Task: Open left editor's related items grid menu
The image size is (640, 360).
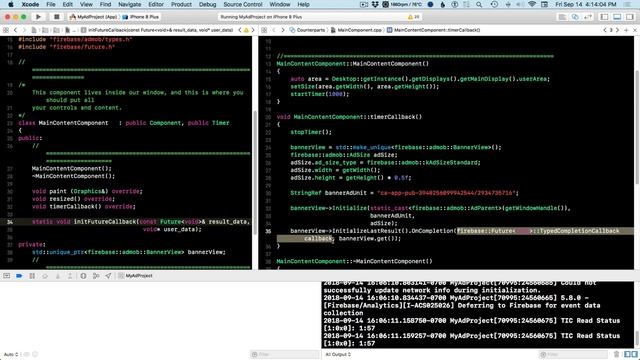Action: 6,30
